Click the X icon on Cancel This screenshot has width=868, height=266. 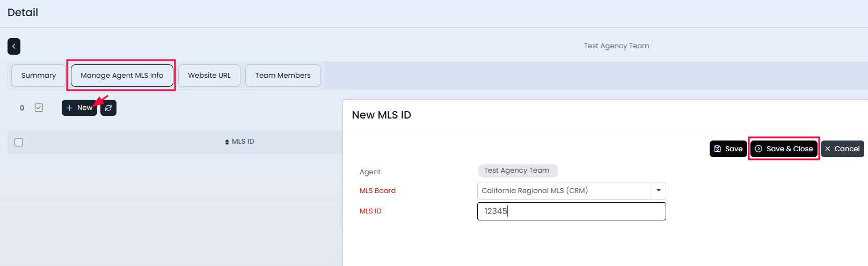pos(828,149)
